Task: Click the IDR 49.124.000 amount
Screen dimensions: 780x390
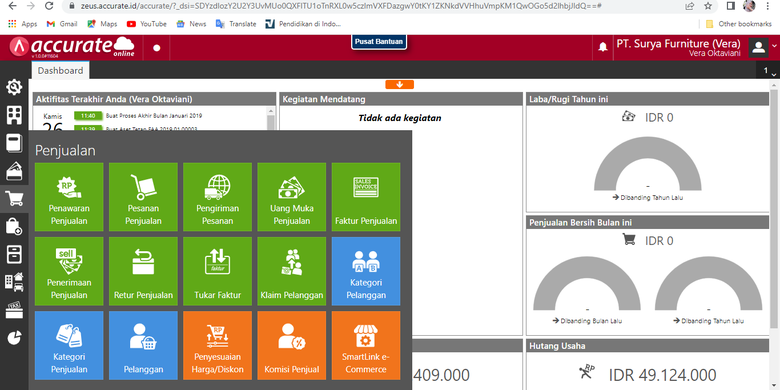Action: coord(662,375)
